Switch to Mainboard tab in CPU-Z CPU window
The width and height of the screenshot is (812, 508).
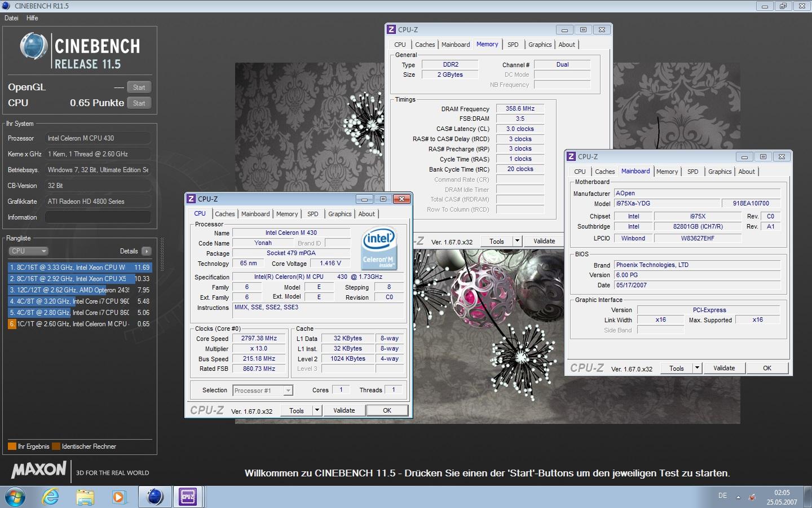[255, 214]
